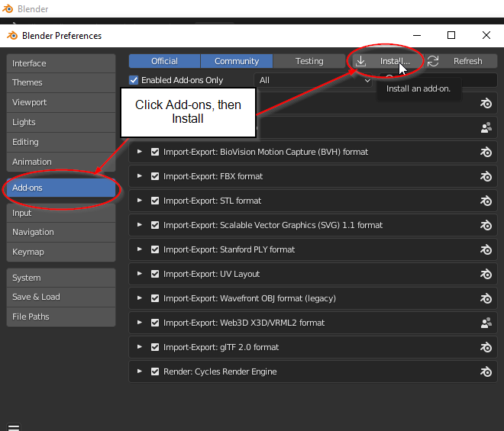This screenshot has width=504, height=431.
Task: Disable the Stanford PLY format add-on
Action: point(155,249)
